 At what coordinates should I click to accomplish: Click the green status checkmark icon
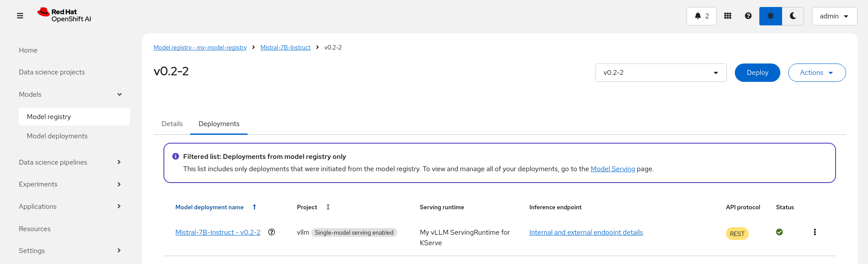point(779,232)
